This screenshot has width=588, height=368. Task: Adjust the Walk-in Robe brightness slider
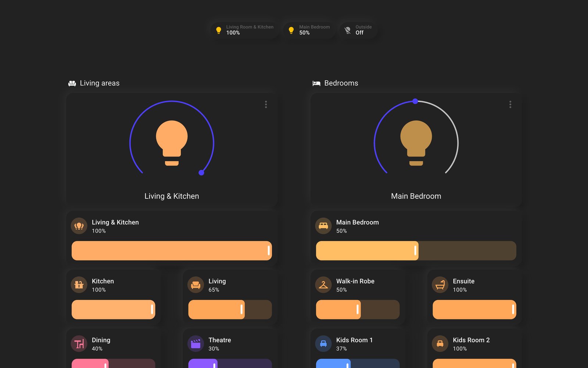point(358,309)
